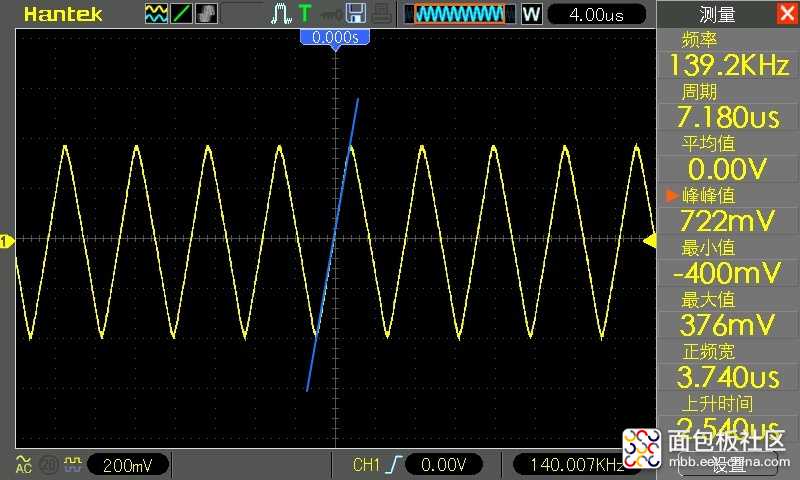Open the 4.00us timebase setting
Screen dimensions: 800x480
[x=595, y=14]
